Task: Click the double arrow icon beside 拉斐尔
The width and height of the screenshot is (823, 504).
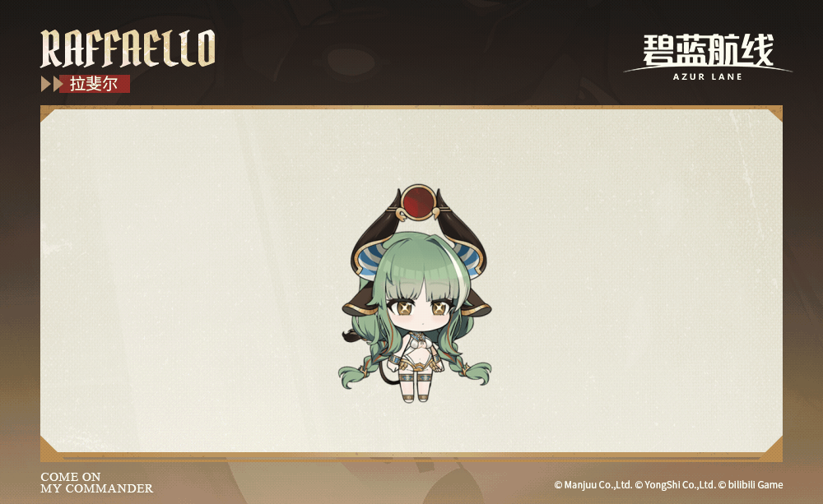Action: pos(52,84)
